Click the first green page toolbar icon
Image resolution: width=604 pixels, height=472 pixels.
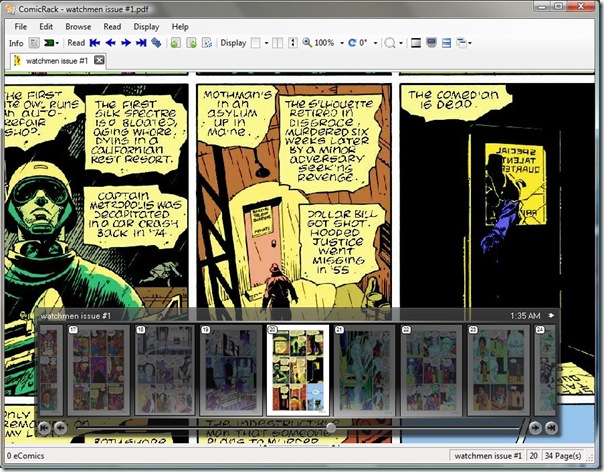(x=175, y=43)
